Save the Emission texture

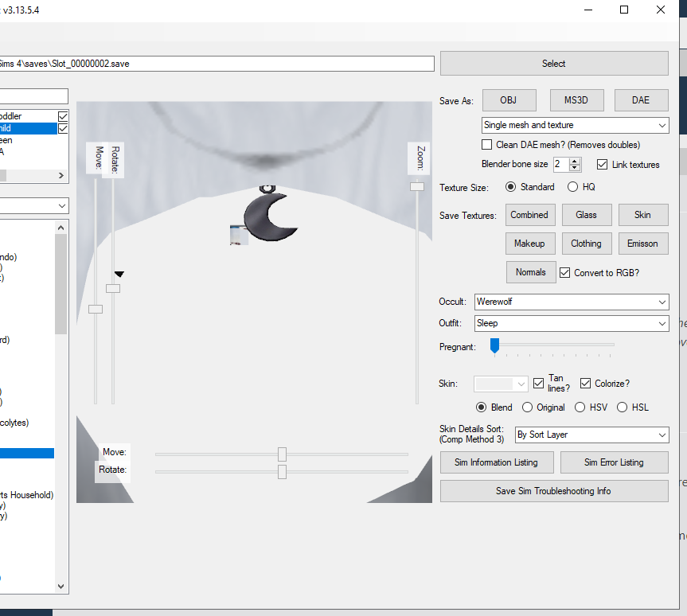pos(643,243)
